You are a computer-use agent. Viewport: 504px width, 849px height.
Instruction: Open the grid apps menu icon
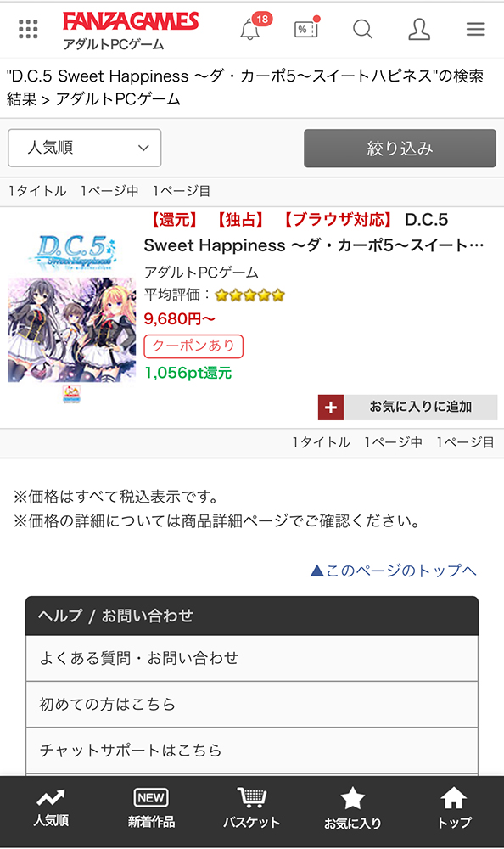click(28, 29)
